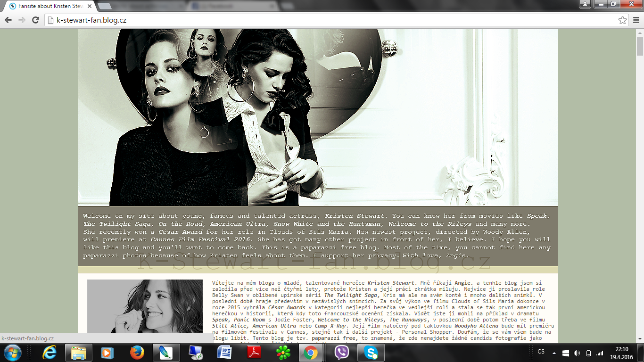Click the Kristen Stewart header banner image
Viewport: 644px width, 362px height.
pyautogui.click(x=318, y=117)
